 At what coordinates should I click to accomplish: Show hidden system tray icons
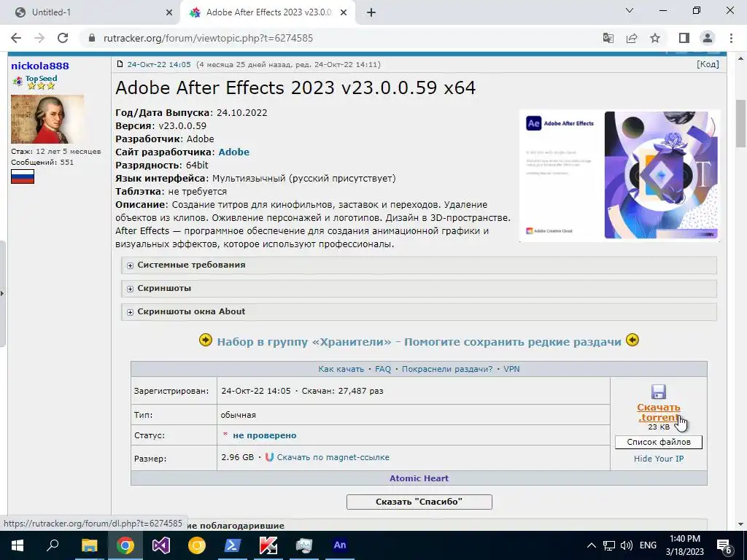[591, 545]
